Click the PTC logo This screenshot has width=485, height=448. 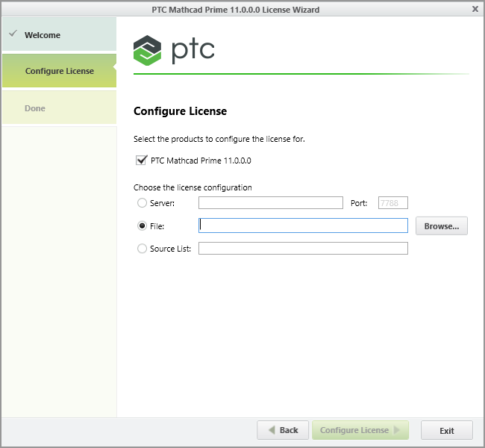(x=174, y=51)
